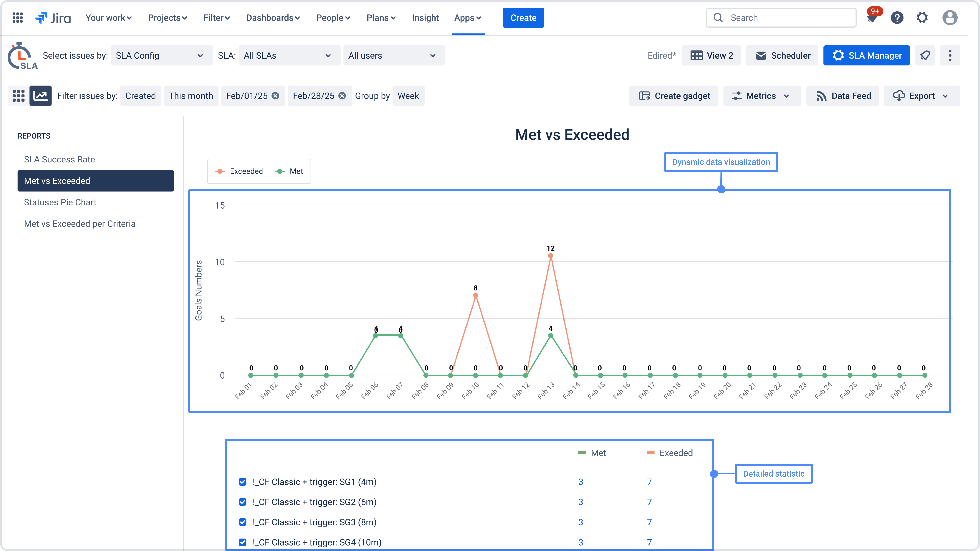Click the pin icon beside SLA Manager
The image size is (980, 551).
pos(925,55)
